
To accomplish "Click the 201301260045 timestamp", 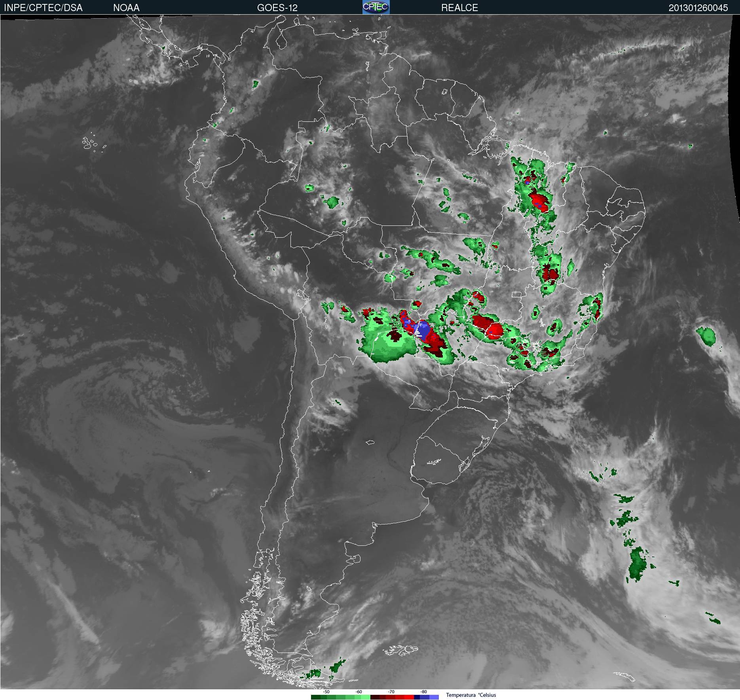I will (698, 8).
